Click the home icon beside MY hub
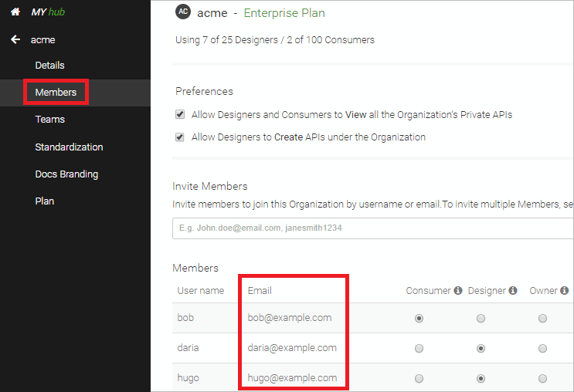 pyautogui.click(x=15, y=12)
